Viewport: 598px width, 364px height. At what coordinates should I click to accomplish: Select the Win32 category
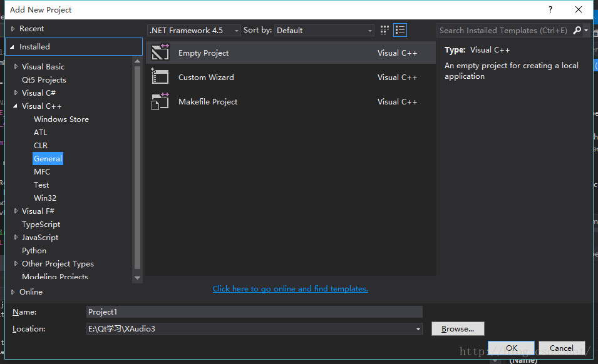[45, 198]
